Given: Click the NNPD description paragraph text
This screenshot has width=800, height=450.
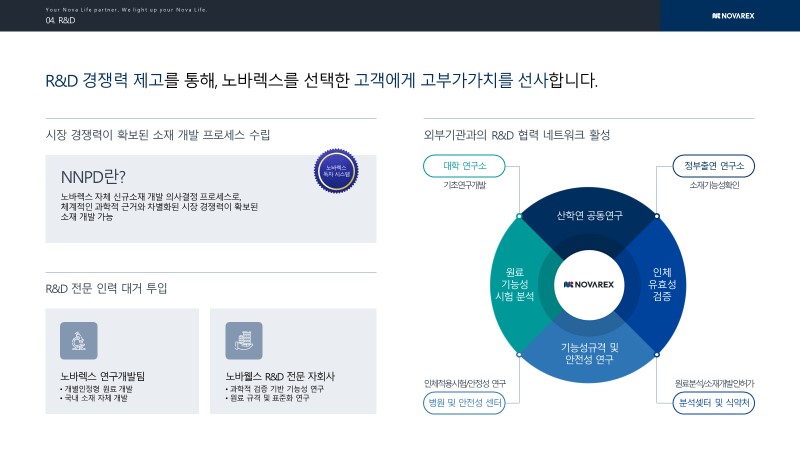Looking at the screenshot, I should [x=159, y=207].
